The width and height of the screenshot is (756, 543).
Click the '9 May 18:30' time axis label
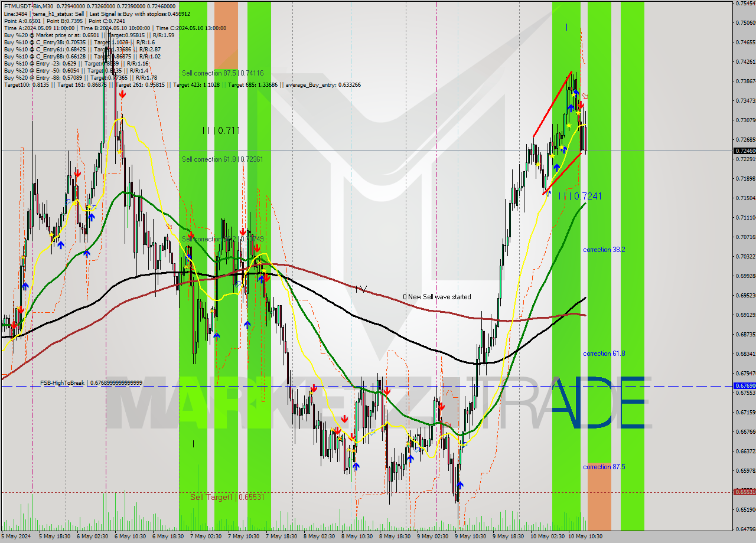(x=509, y=537)
